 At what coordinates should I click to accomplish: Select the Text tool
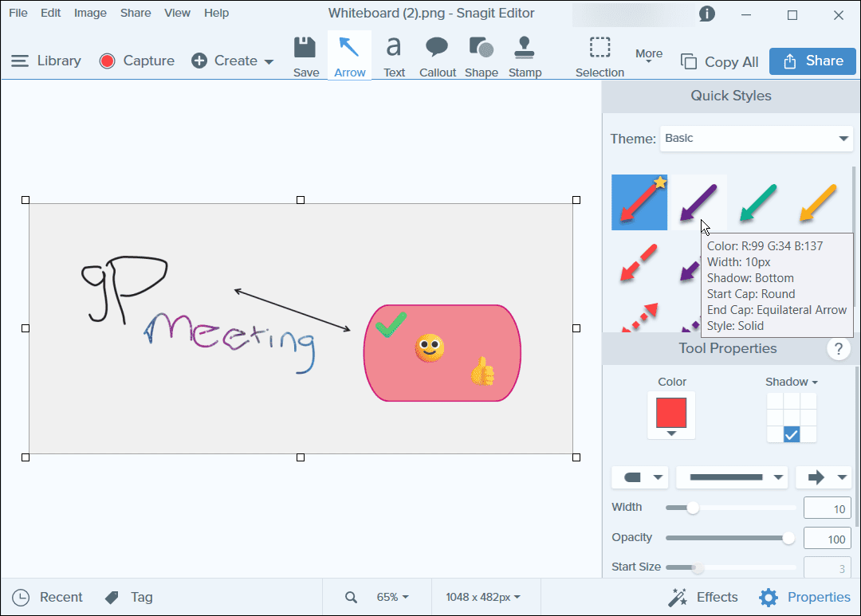(x=394, y=54)
